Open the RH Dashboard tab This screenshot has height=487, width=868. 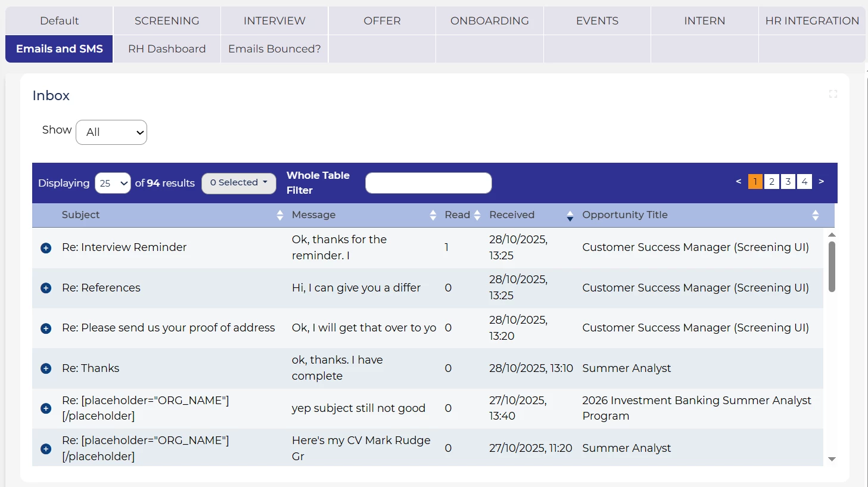[167, 49]
